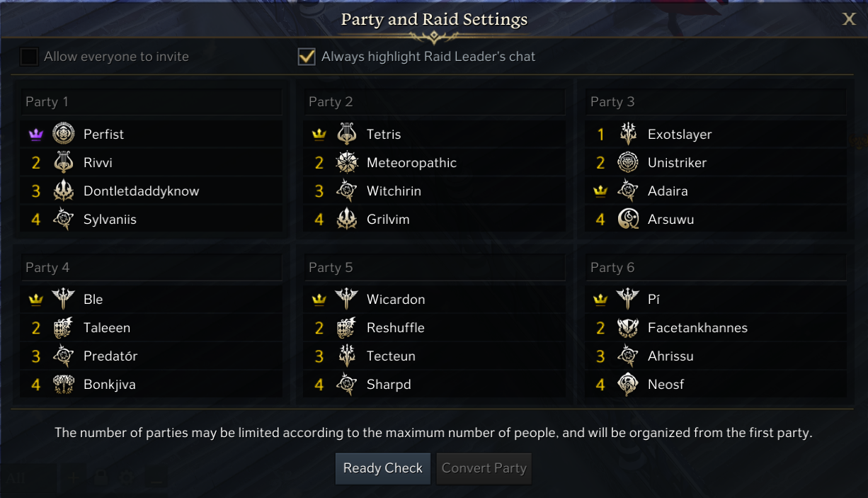Click Bonkjiva's class icon in Party 4
This screenshot has height=498, width=868.
tap(64, 385)
